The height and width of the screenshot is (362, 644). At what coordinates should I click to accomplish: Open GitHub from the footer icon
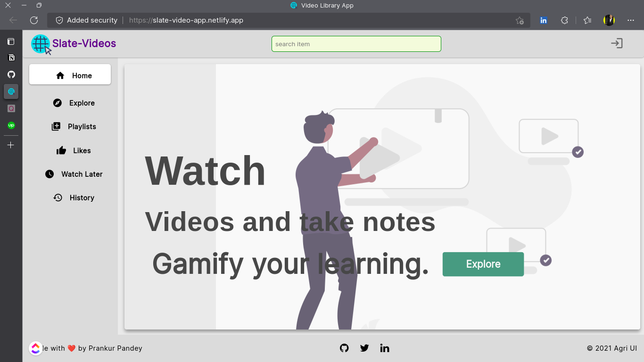344,348
